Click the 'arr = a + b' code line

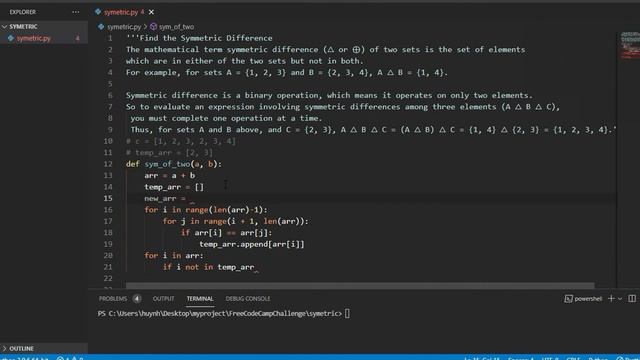pyautogui.click(x=169, y=176)
